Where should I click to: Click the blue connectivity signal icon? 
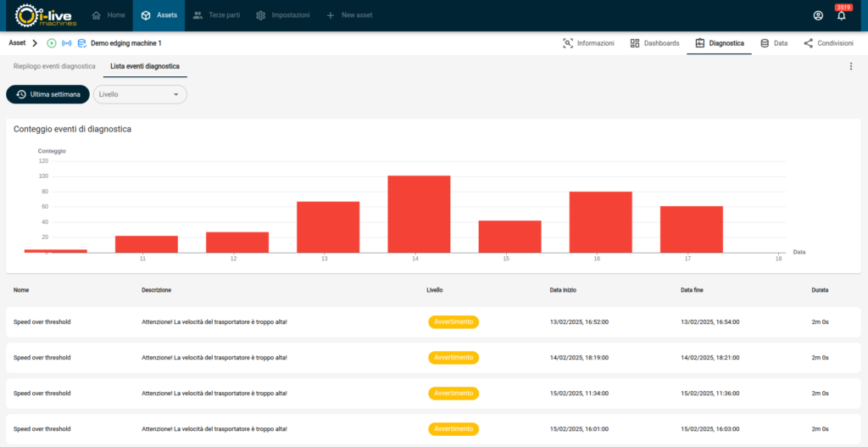tap(67, 43)
